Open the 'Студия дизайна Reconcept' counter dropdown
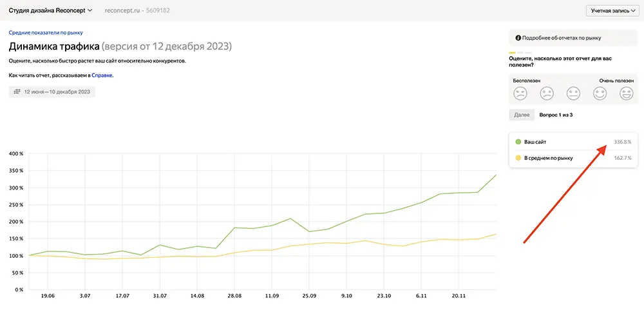The height and width of the screenshot is (312, 644). click(x=50, y=10)
